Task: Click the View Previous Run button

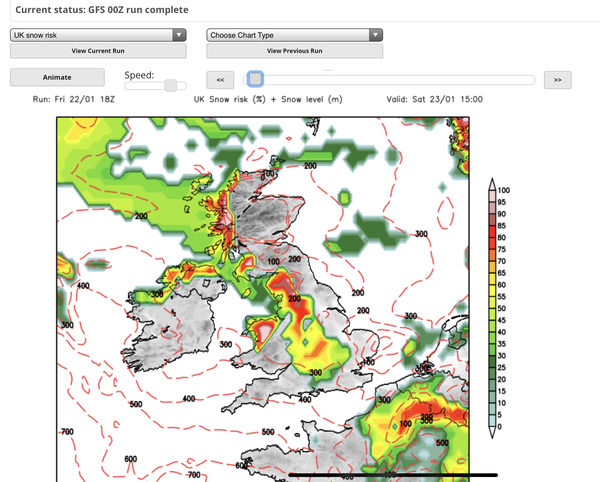Action: coord(295,50)
